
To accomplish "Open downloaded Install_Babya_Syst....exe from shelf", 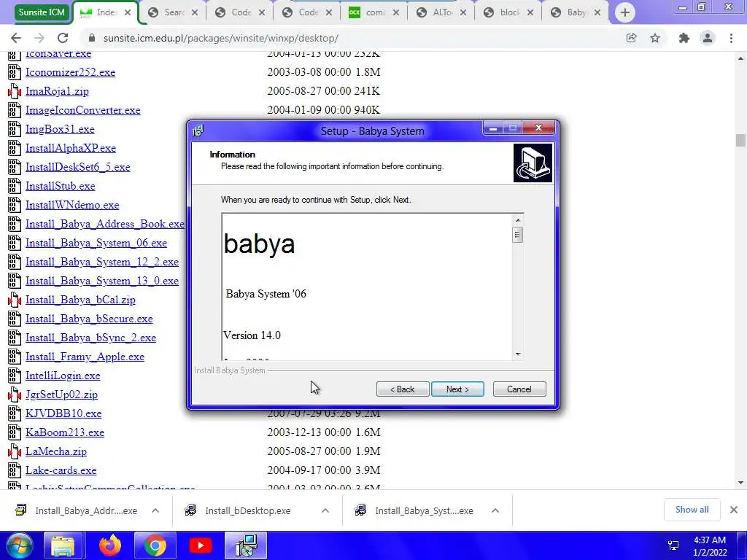I will (424, 510).
